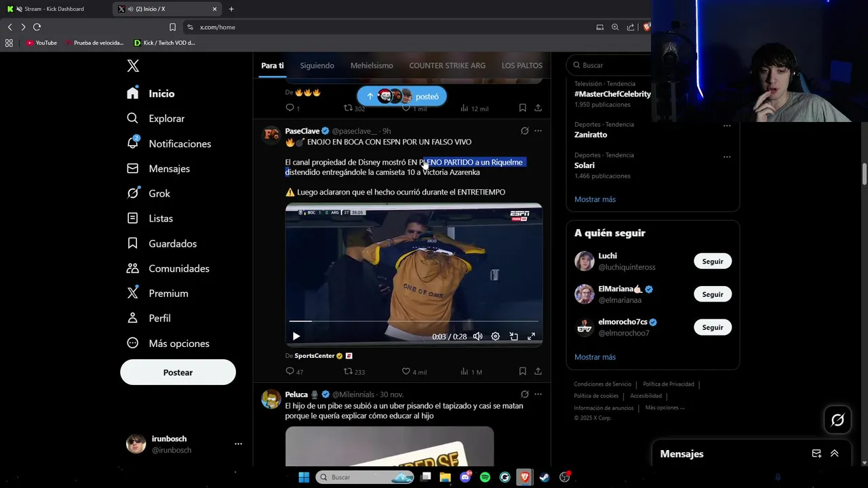Open #MasterChefCelebrity trend
Viewport: 868px width, 488px height.
(612, 94)
